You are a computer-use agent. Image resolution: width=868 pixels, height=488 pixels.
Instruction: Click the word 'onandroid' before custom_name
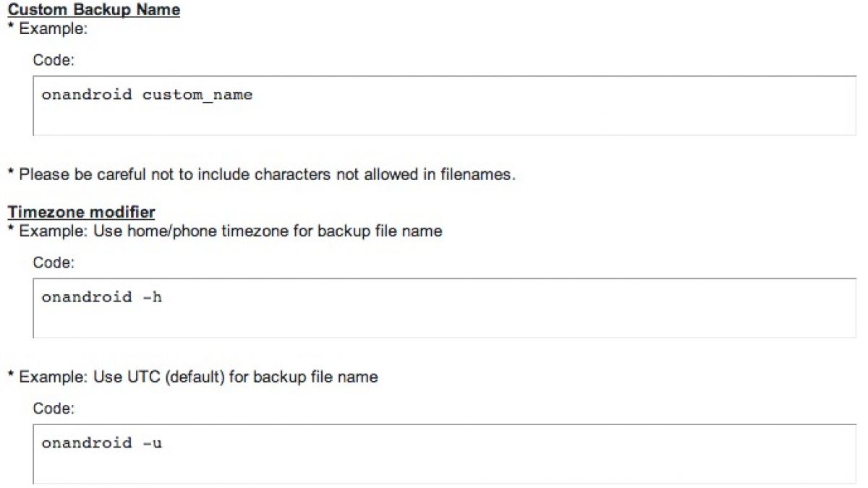tap(87, 95)
